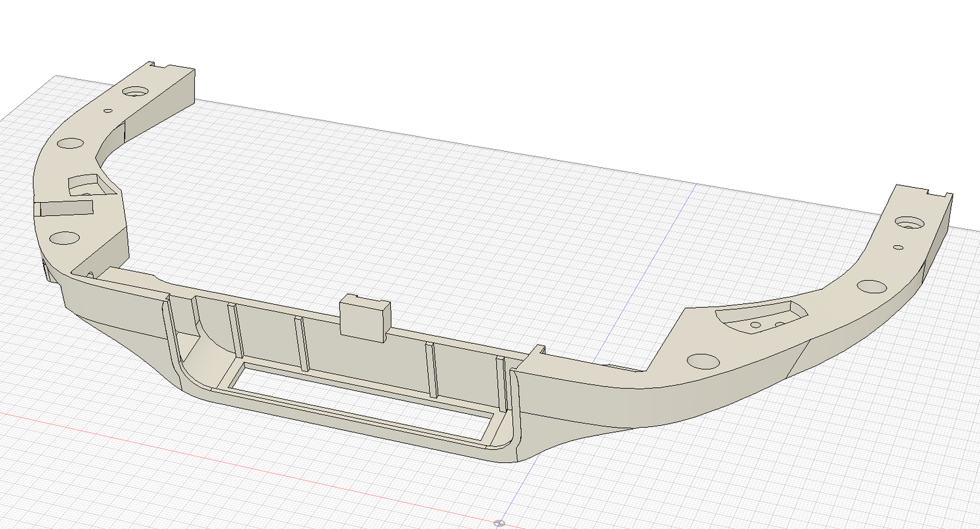980x529 pixels.
Task: Click the origin point marker at the bottom
Action: coord(499,523)
